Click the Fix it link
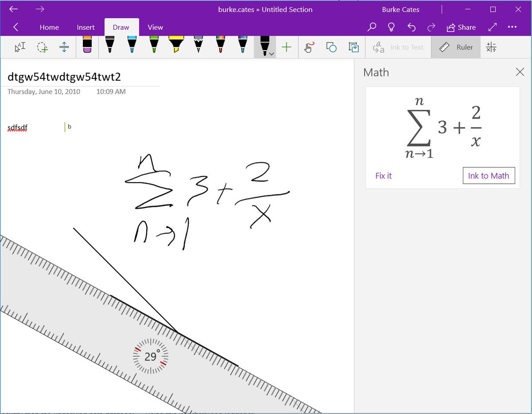Viewport: 532px width, 414px height. pos(383,176)
